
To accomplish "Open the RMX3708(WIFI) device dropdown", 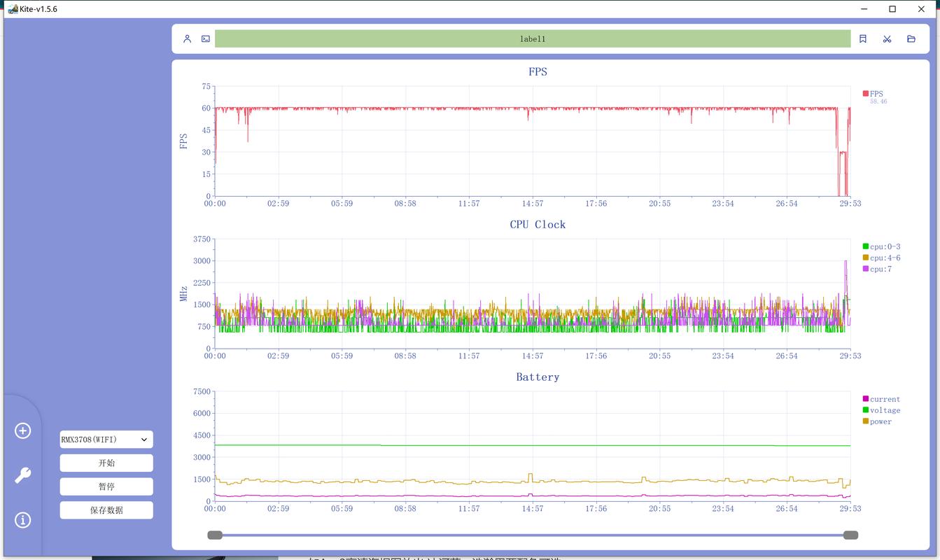I will 106,440.
